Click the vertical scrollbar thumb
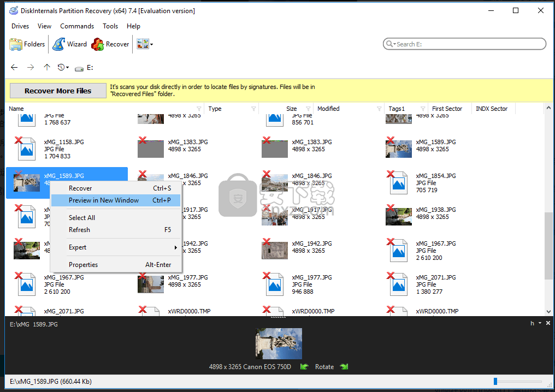The image size is (555, 392). (x=548, y=246)
